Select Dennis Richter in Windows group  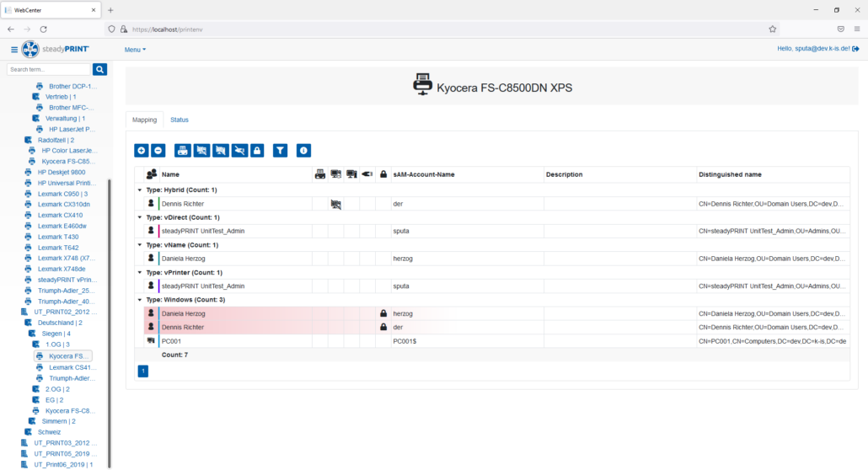point(183,327)
